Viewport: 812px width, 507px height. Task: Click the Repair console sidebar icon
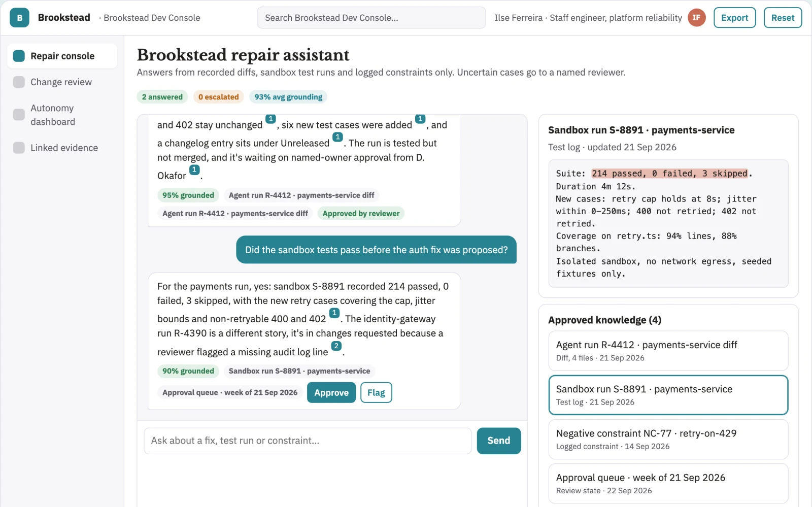pos(19,56)
